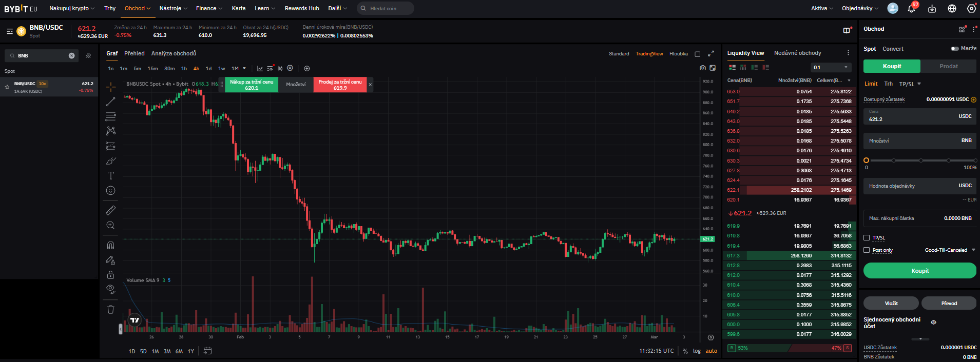980x362 pixels.
Task: Click the Vložit deposit button
Action: coord(891,303)
